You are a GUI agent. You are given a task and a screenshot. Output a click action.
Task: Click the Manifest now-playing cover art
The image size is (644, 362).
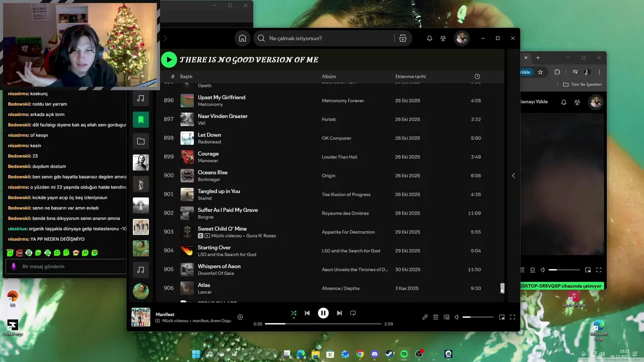141,317
